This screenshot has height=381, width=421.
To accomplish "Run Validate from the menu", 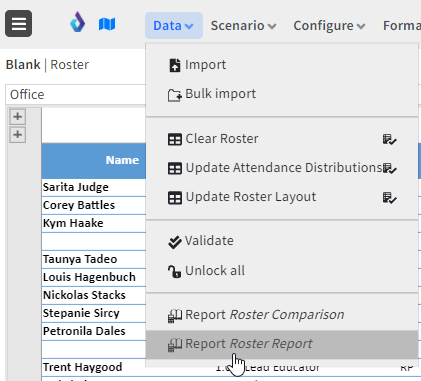I will click(x=282, y=241).
